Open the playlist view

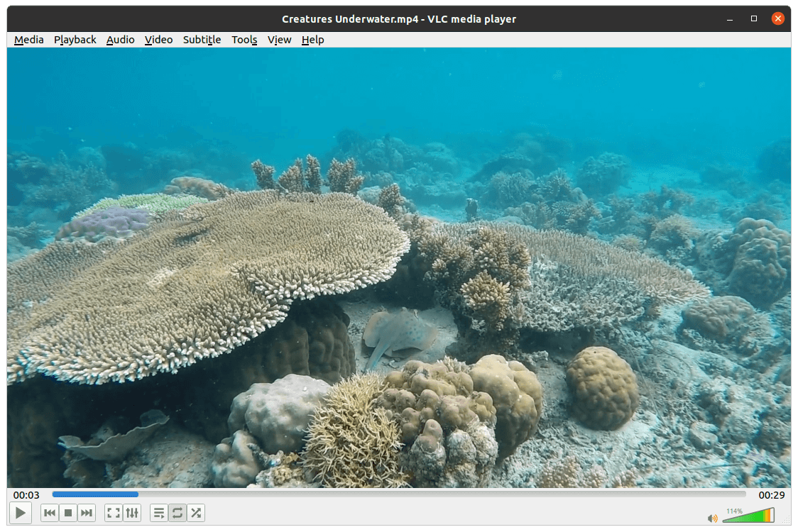point(159,513)
